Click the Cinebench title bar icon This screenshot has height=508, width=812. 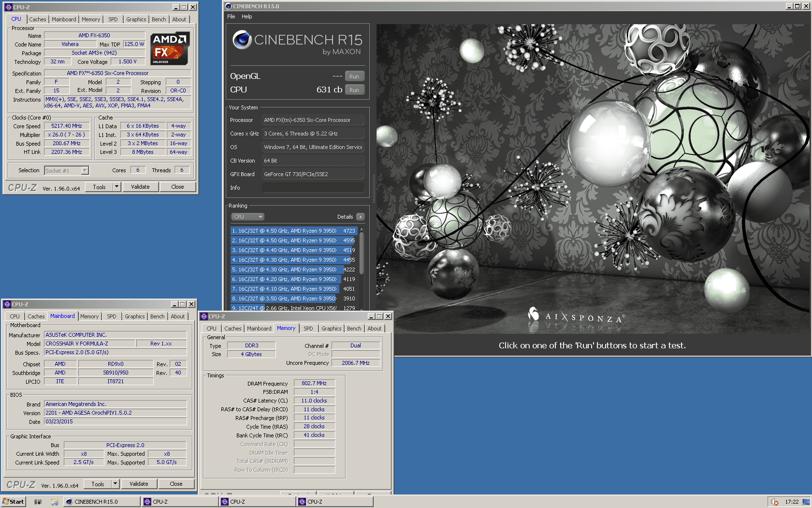coord(229,6)
